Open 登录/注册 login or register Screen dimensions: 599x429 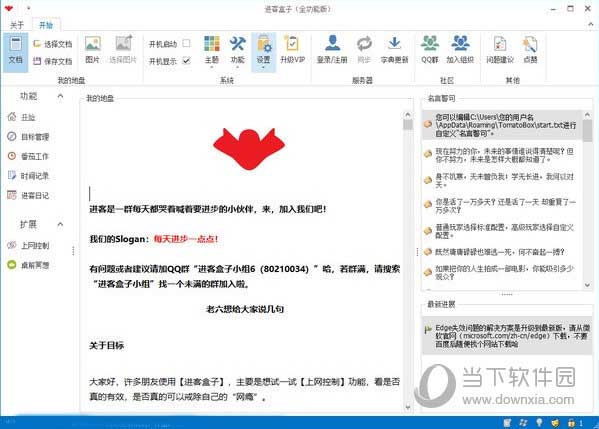pos(332,50)
